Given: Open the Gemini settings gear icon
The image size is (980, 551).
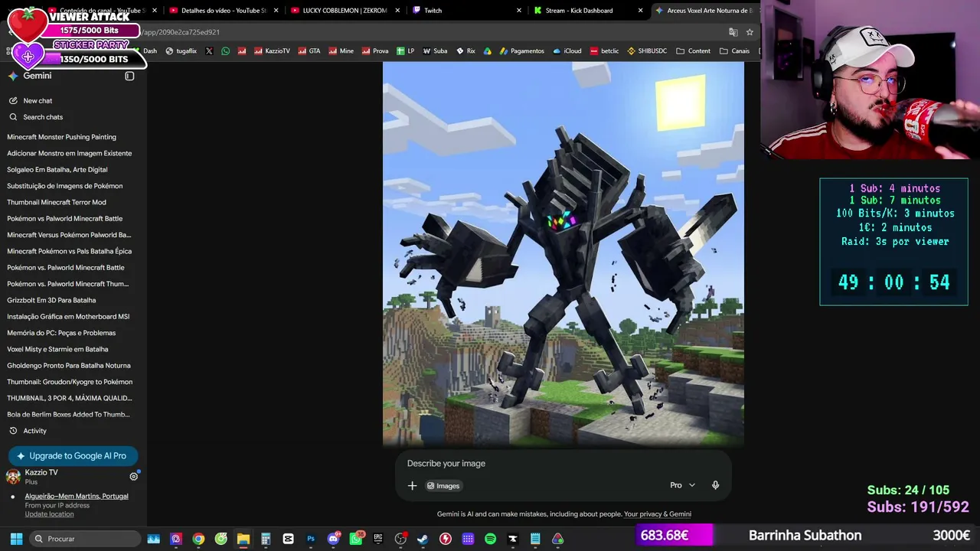Looking at the screenshot, I should point(133,476).
